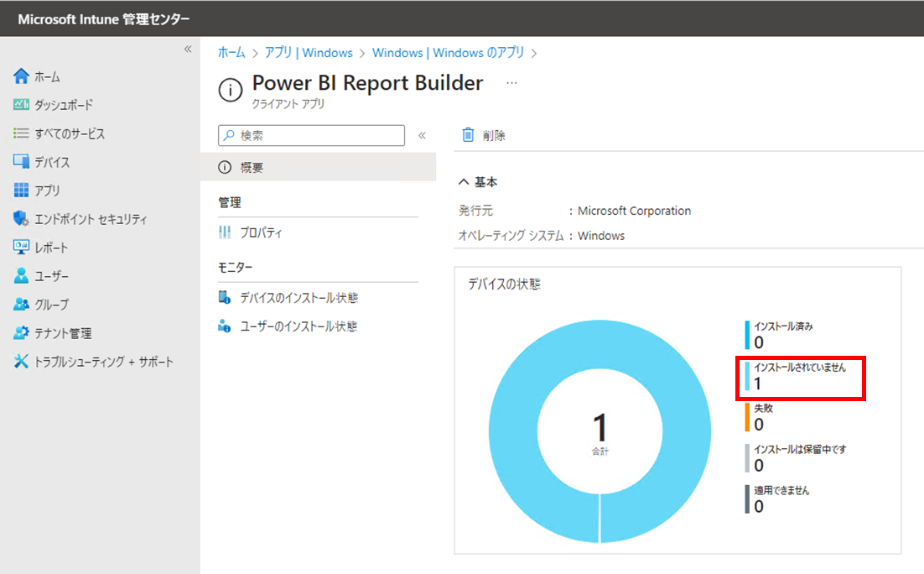Click the All services list icon
The width and height of the screenshot is (924, 574).
[21, 133]
